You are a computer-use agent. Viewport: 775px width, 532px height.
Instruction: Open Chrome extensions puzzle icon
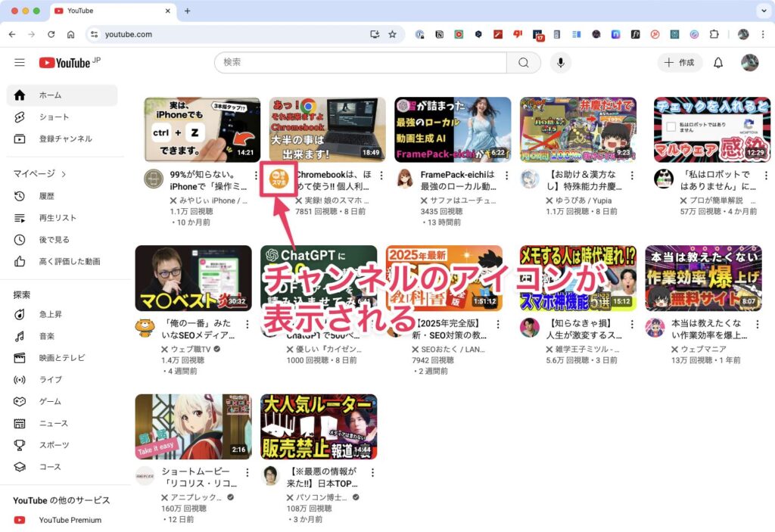click(714, 34)
